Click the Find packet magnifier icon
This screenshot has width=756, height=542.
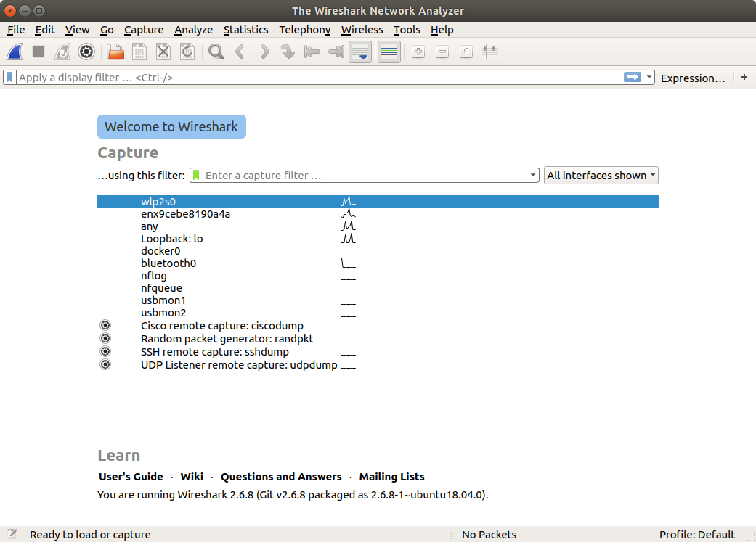(216, 52)
